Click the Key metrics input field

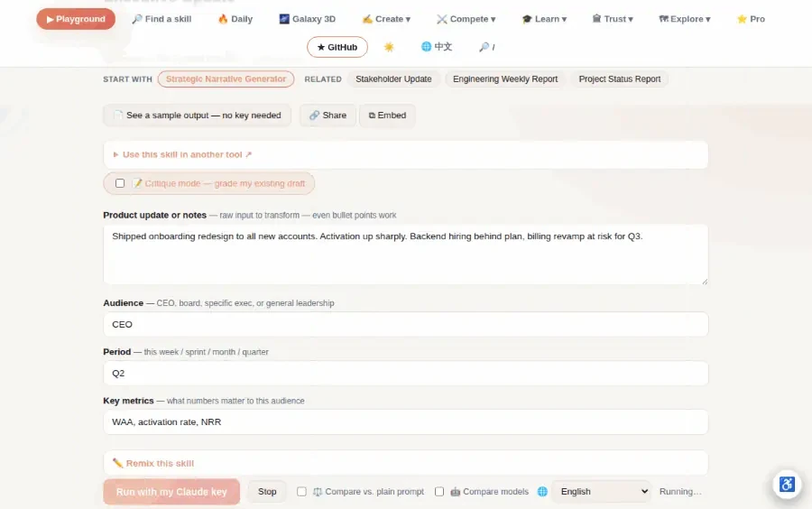[405, 422]
